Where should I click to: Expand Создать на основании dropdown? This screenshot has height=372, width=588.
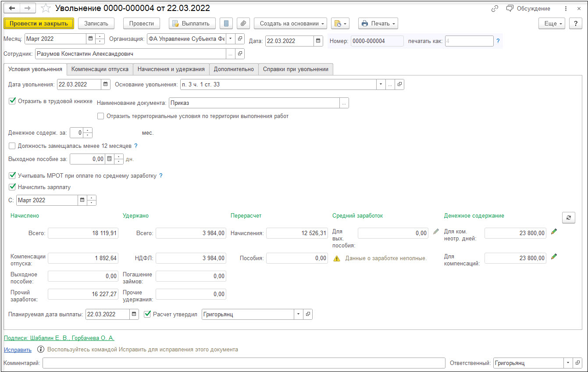click(x=291, y=23)
